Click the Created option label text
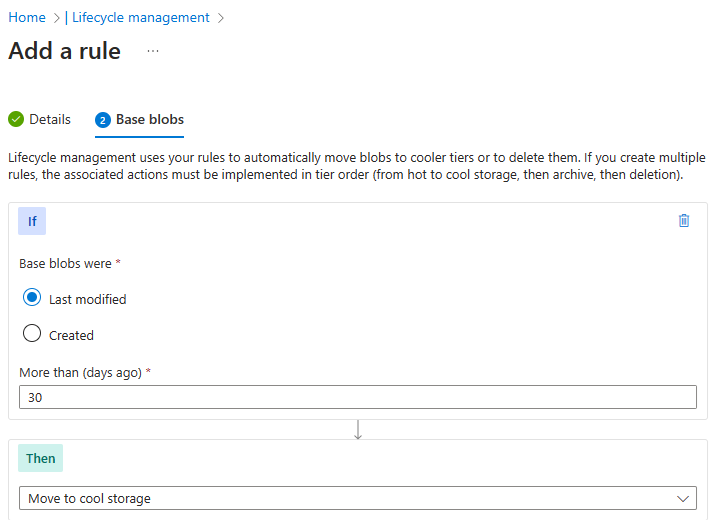The image size is (718, 520). (71, 335)
